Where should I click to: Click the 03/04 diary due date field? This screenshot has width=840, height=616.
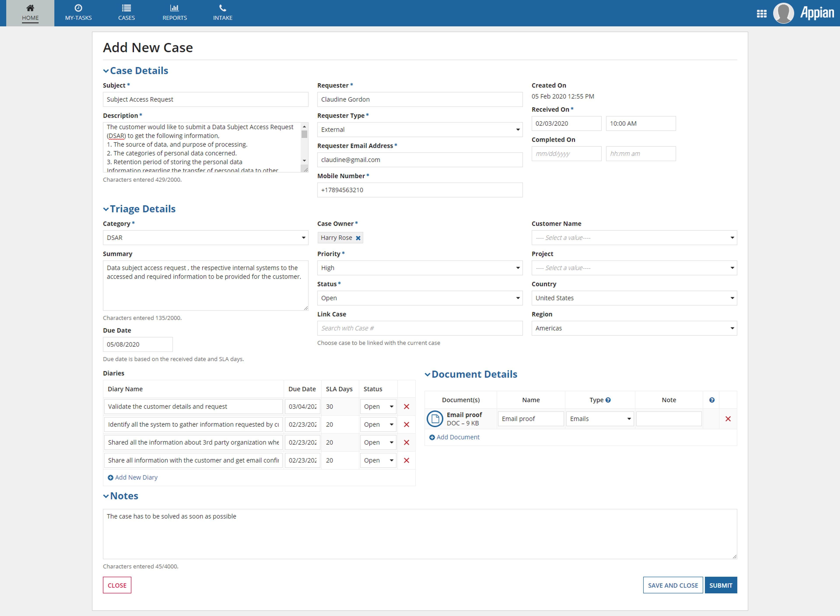(x=302, y=406)
